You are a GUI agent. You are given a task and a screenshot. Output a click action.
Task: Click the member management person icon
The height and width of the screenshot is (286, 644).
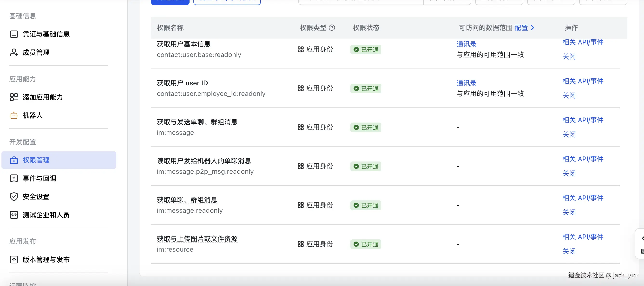pyautogui.click(x=14, y=52)
